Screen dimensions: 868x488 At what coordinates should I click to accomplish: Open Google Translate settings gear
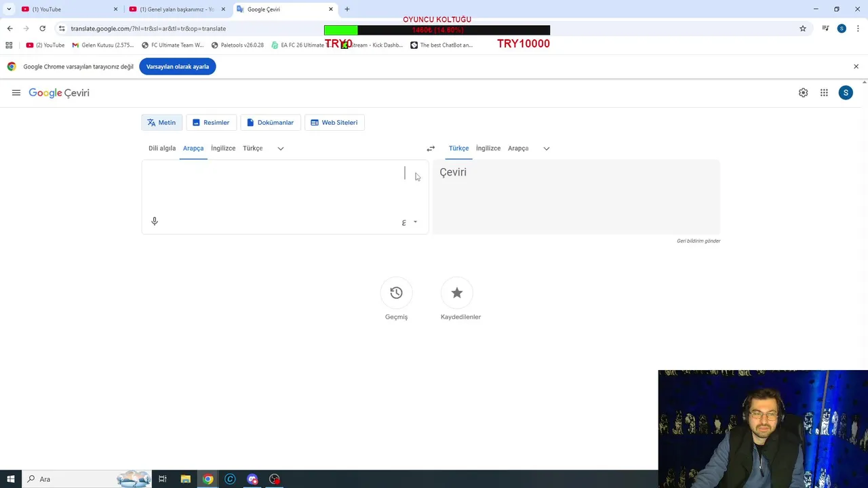click(x=803, y=93)
